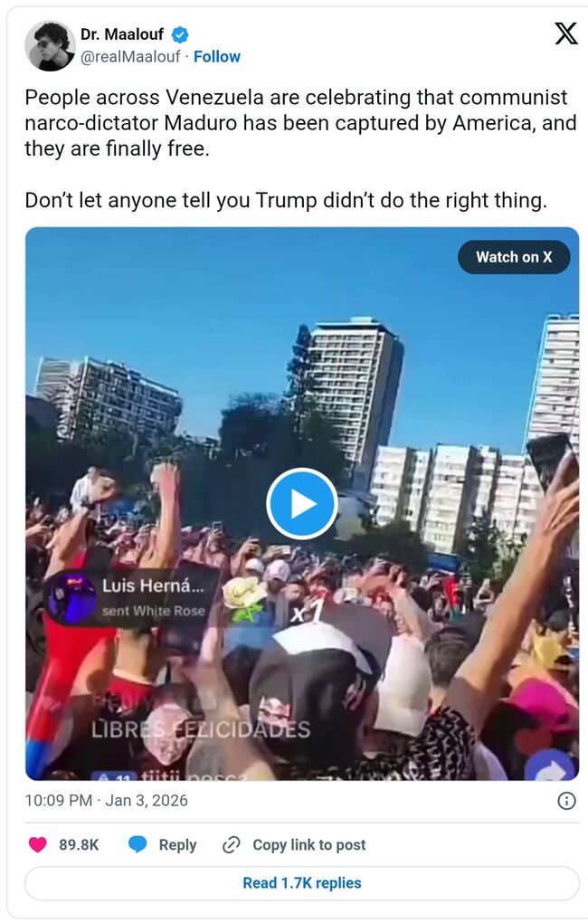Follow Dr. Maalouf
This screenshot has width=588, height=923.
point(216,56)
